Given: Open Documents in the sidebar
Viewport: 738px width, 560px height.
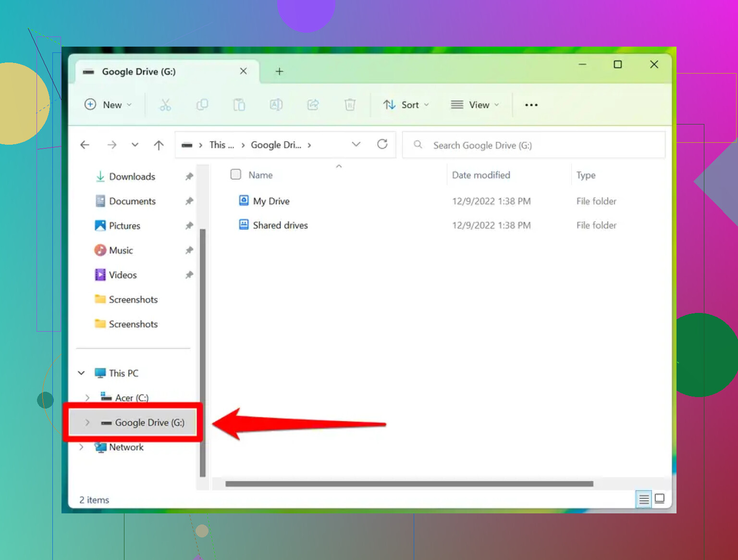Looking at the screenshot, I should 132,201.
